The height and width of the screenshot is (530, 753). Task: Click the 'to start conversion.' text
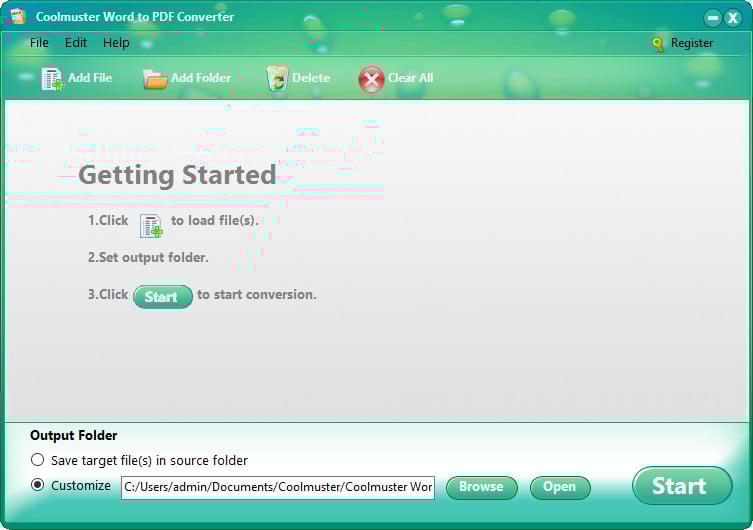[x=256, y=294]
